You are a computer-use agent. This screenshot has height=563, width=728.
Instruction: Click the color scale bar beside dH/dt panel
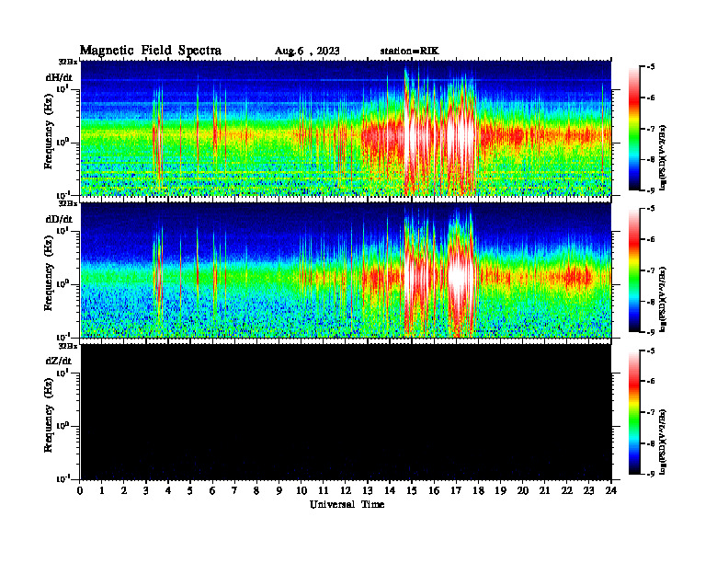pyautogui.click(x=633, y=129)
